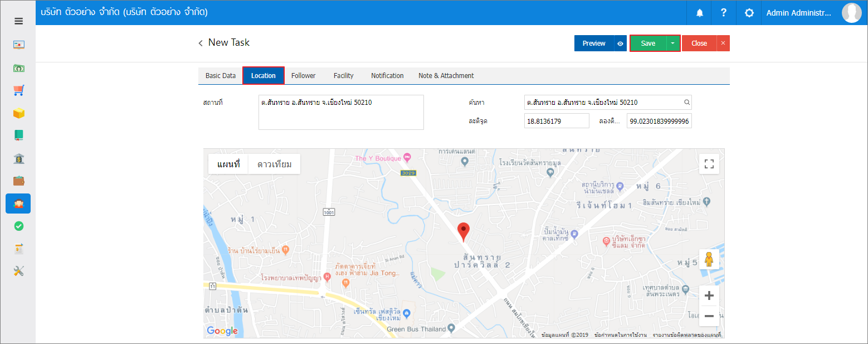Open the Follower tab
This screenshot has height=344, width=868.
[304, 76]
